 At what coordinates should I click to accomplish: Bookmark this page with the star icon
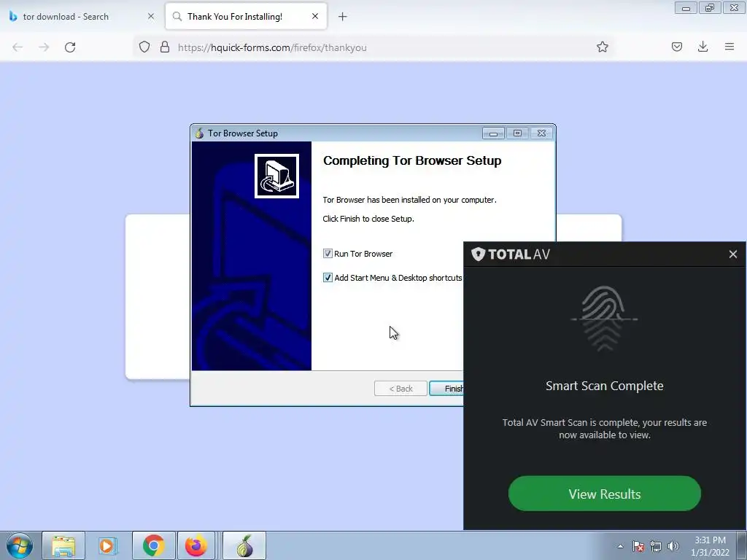point(602,47)
